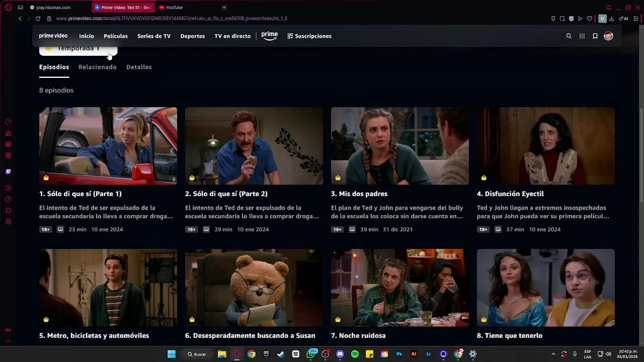Image resolution: width=644 pixels, height=362 pixels.
Task: Open the taskbar clock showing 10:42 p.m.
Action: [627, 354]
